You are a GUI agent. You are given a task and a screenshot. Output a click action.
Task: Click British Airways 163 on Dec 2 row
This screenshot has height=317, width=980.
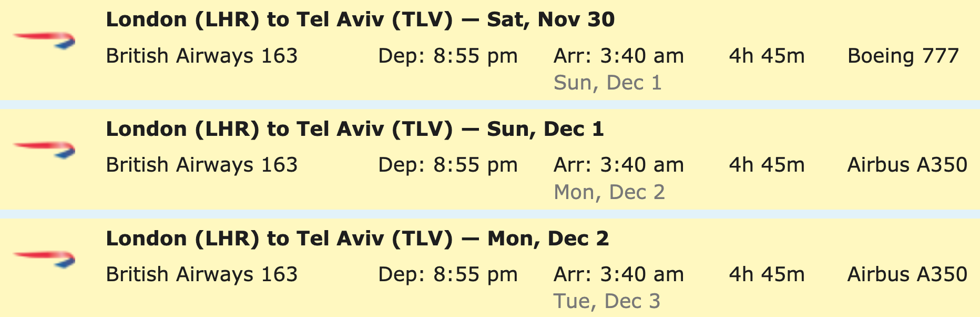pyautogui.click(x=202, y=275)
